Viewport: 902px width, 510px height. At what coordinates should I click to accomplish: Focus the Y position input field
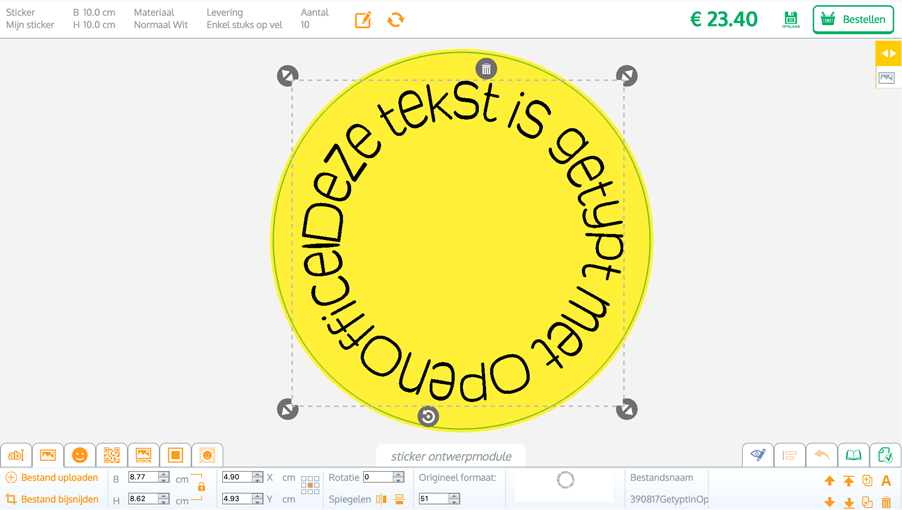[237, 499]
